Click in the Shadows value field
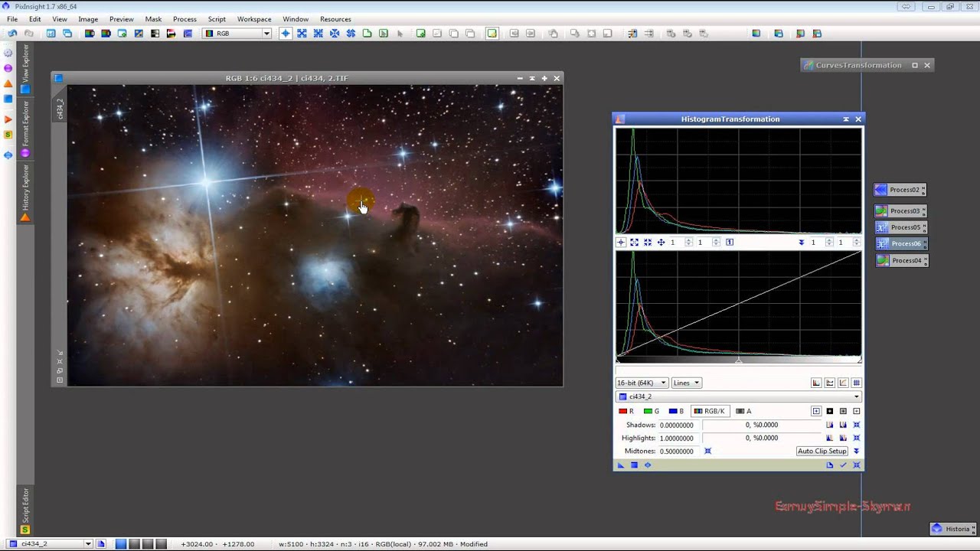 [x=680, y=425]
